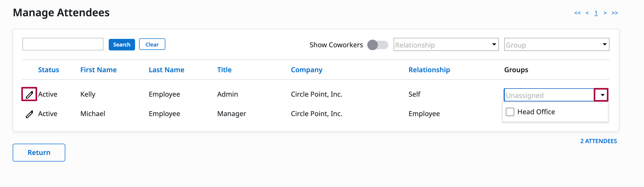Click the blue Search button

point(122,45)
